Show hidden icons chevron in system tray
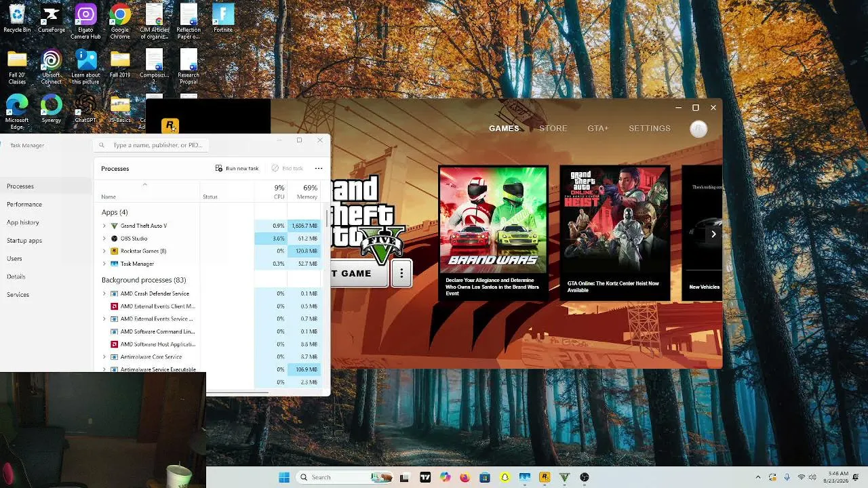Viewport: 868px width, 488px height. pyautogui.click(x=758, y=477)
